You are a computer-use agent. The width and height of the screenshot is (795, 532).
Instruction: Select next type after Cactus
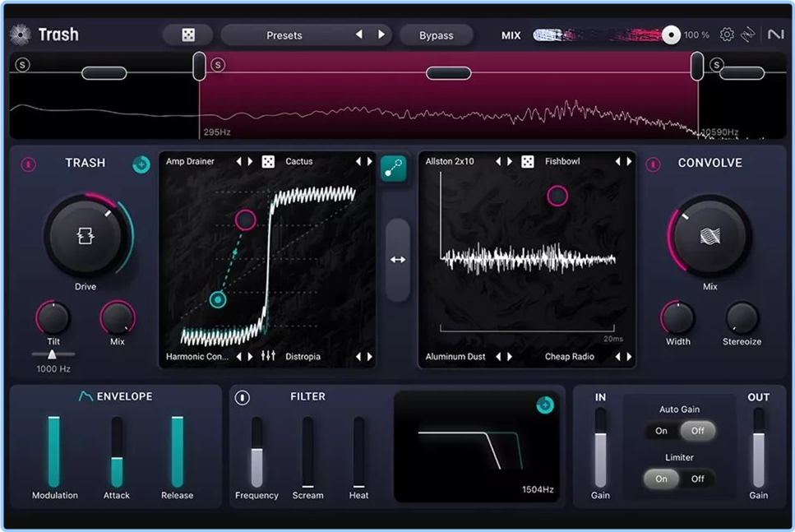click(x=370, y=161)
